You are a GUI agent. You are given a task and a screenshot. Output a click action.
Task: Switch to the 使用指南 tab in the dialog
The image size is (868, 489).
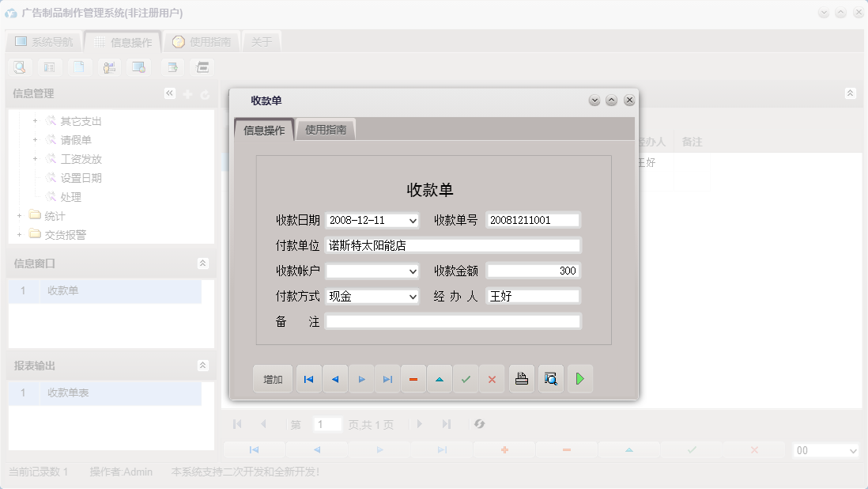coord(327,128)
